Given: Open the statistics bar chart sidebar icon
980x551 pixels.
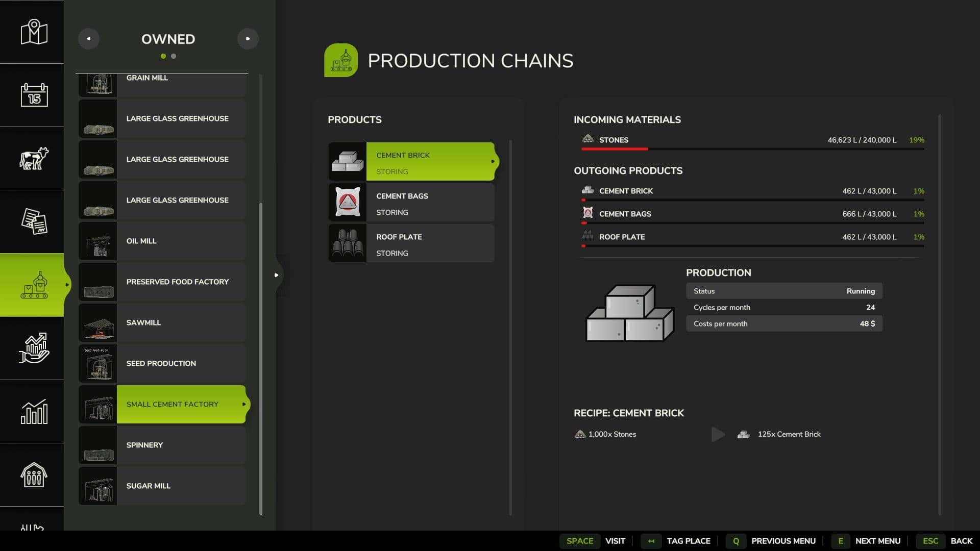Looking at the screenshot, I should coord(34,411).
